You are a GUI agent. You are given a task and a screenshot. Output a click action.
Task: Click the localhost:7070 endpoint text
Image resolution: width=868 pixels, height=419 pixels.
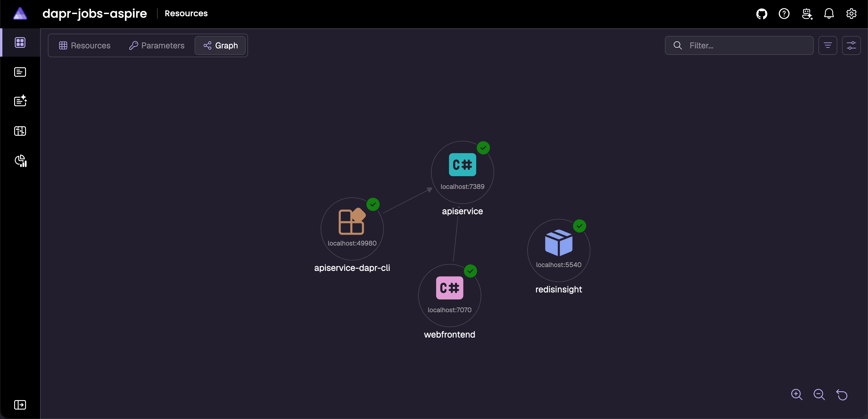tap(449, 310)
